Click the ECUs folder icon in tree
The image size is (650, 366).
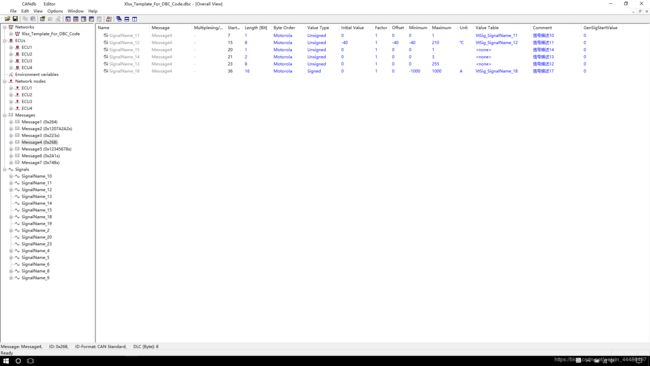pyautogui.click(x=11, y=41)
